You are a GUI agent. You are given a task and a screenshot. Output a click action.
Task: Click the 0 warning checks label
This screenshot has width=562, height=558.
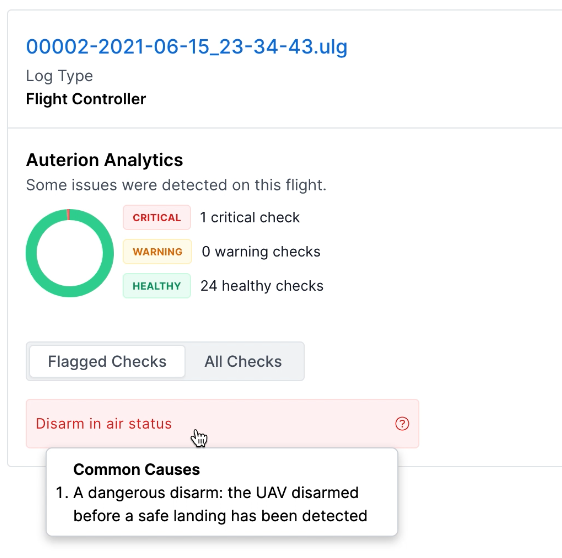pyautogui.click(x=261, y=252)
